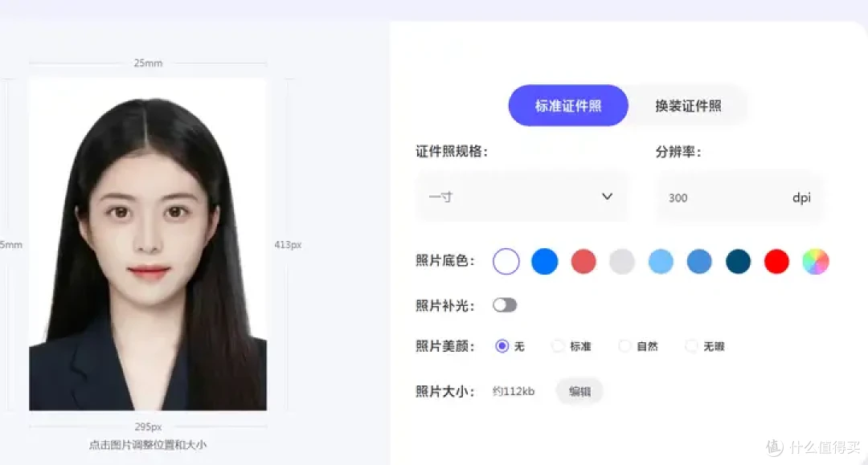Image resolution: width=868 pixels, height=465 pixels.
Task: Select the pure red background swatch
Action: pyautogui.click(x=776, y=262)
